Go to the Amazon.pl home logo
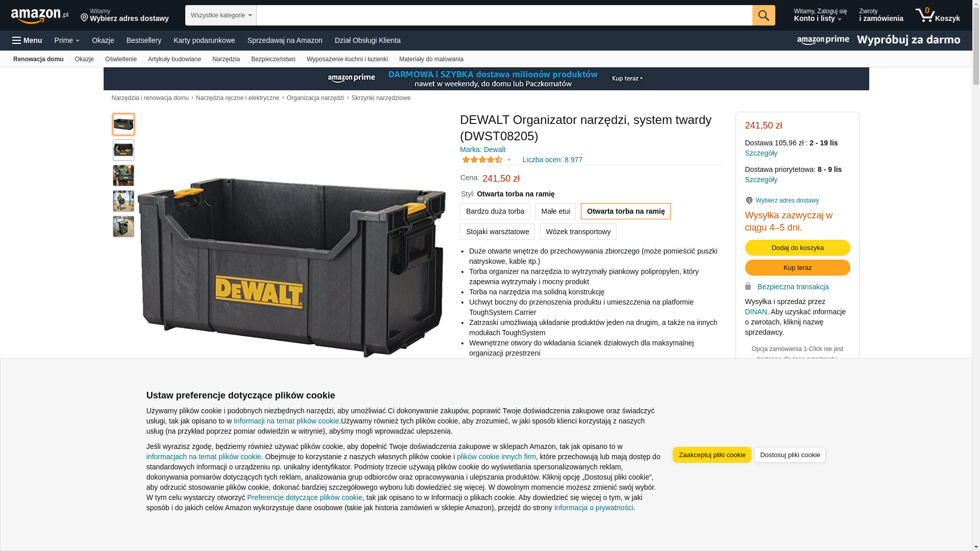980x551 pixels. (x=39, y=15)
